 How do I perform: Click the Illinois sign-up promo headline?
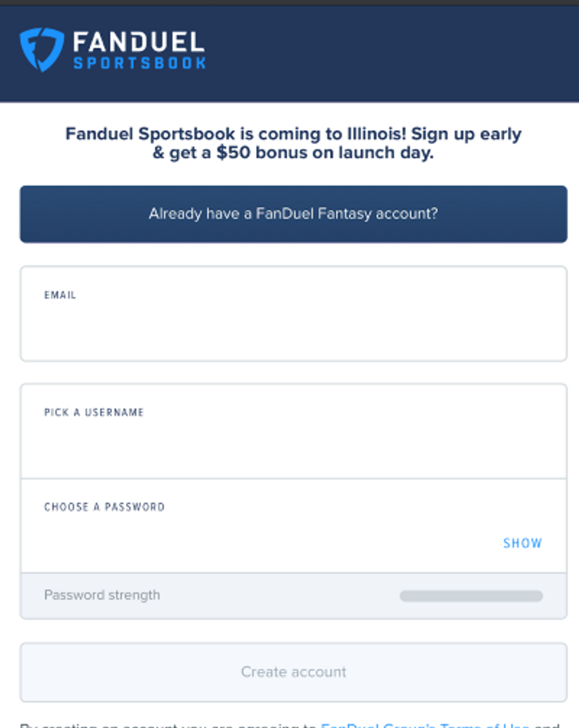click(x=294, y=143)
